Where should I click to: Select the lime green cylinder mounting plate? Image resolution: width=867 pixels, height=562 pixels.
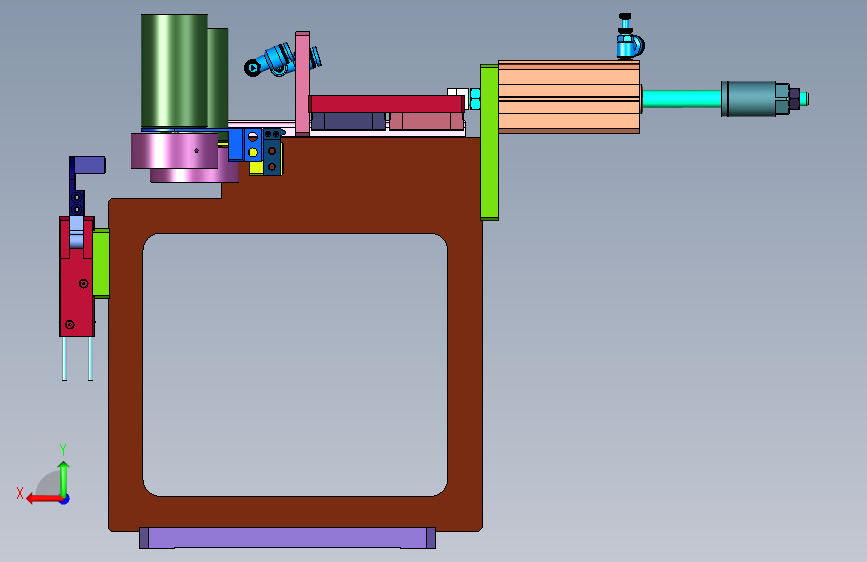tap(489, 142)
